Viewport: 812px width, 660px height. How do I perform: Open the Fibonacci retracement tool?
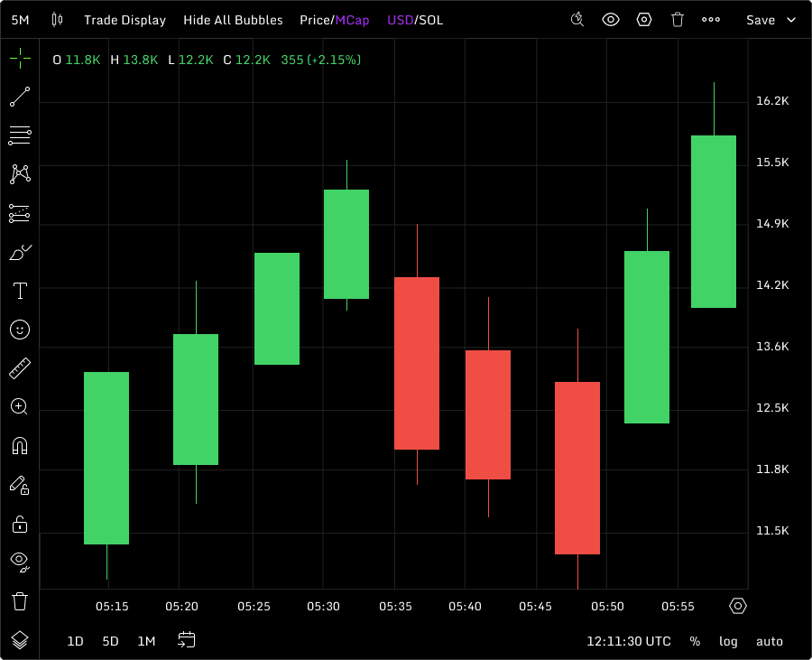20,136
